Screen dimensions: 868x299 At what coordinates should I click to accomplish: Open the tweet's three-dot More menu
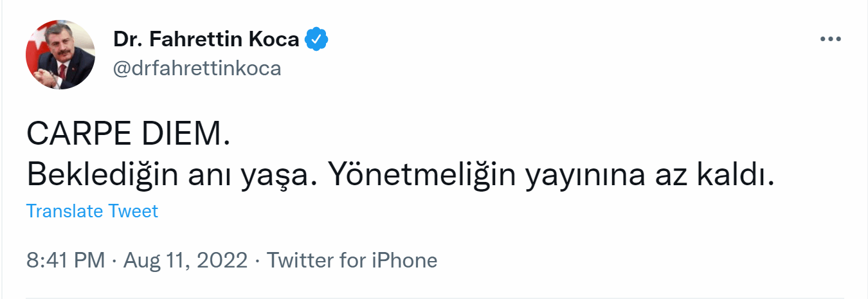[x=831, y=40]
